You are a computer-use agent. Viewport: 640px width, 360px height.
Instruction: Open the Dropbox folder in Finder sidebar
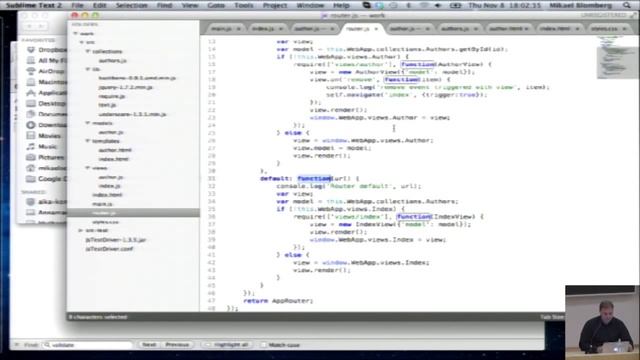pyautogui.click(x=47, y=50)
